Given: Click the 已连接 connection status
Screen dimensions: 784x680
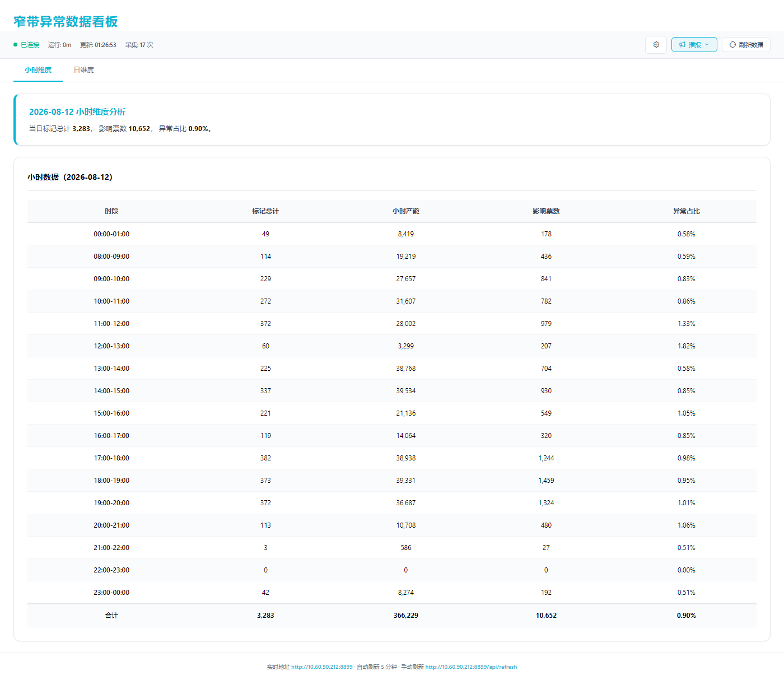Looking at the screenshot, I should (26, 45).
